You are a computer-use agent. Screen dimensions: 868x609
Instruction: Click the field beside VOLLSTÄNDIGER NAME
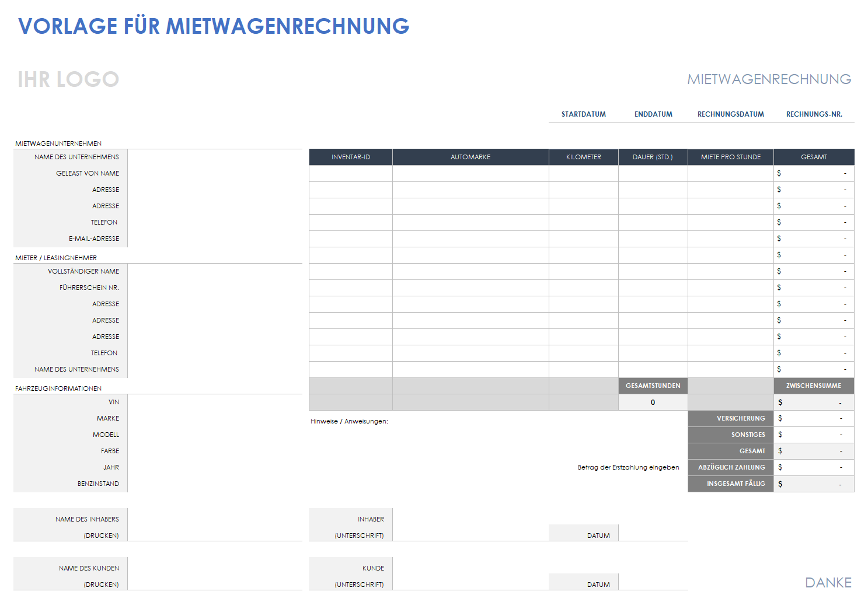[215, 271]
